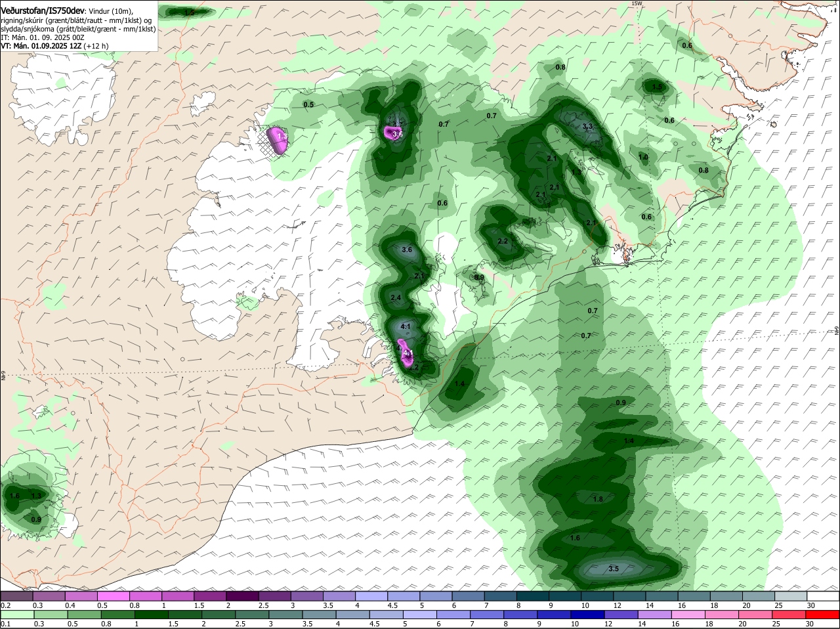The image size is (840, 629).
Task: Click the 2.4 precipitation value on the map
Action: tap(396, 298)
